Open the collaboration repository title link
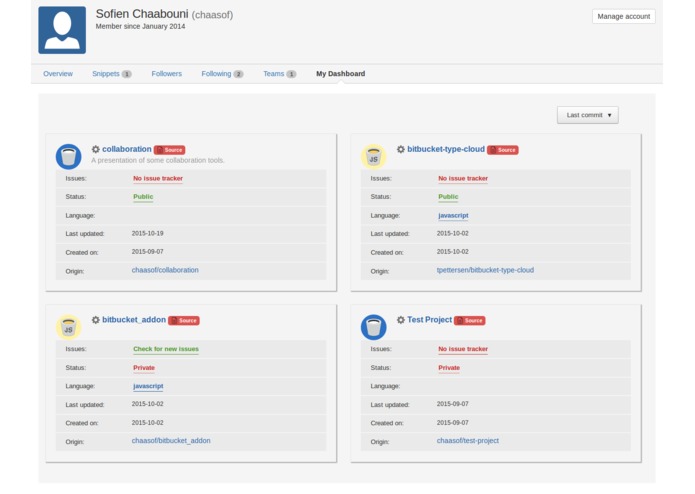This screenshot has height=494, width=695. tap(127, 149)
